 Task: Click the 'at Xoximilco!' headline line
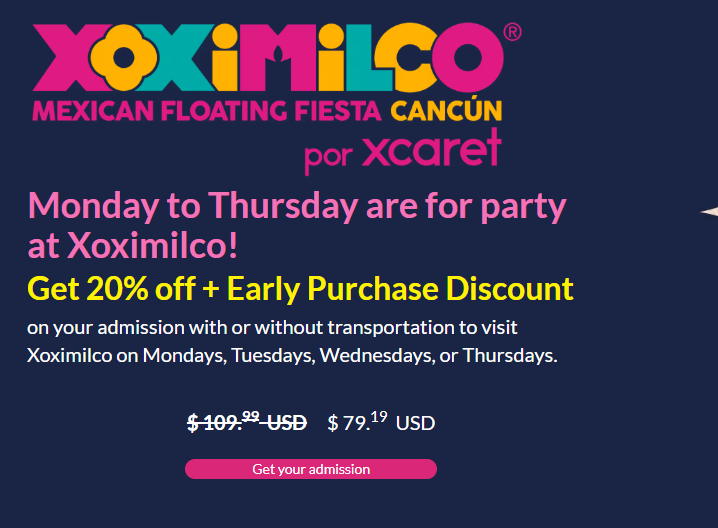tap(133, 246)
